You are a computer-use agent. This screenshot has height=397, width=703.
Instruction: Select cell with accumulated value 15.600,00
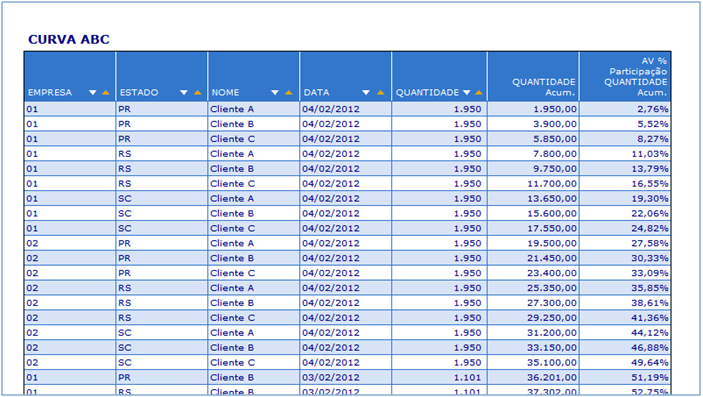[x=533, y=214]
